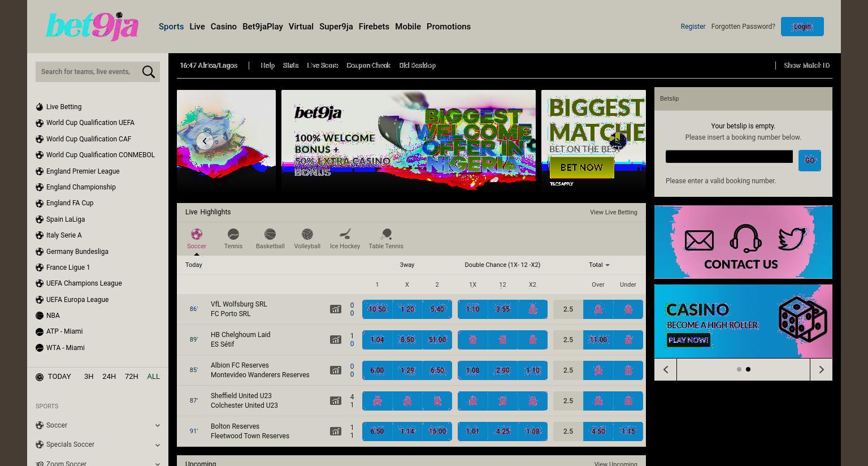Viewport: 868px width, 466px height.
Task: Select Tennis sport icon in Live Highlights
Action: (x=233, y=234)
